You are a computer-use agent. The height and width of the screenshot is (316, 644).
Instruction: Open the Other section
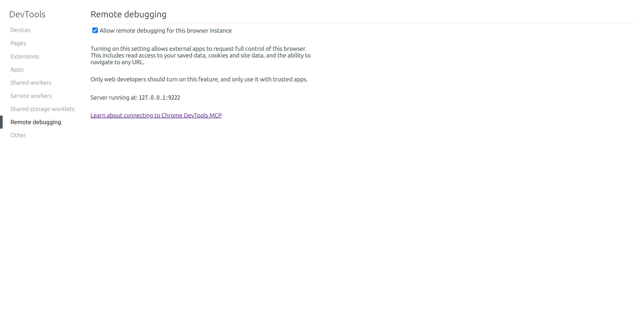[x=18, y=135]
